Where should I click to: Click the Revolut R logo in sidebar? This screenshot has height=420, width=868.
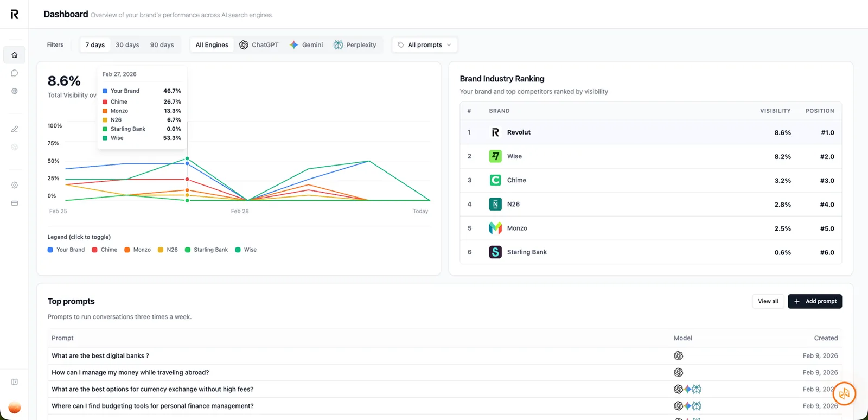pyautogui.click(x=15, y=15)
